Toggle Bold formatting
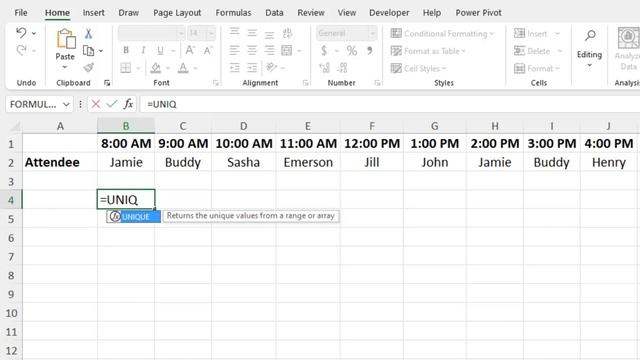The image size is (640, 360). (x=126, y=50)
